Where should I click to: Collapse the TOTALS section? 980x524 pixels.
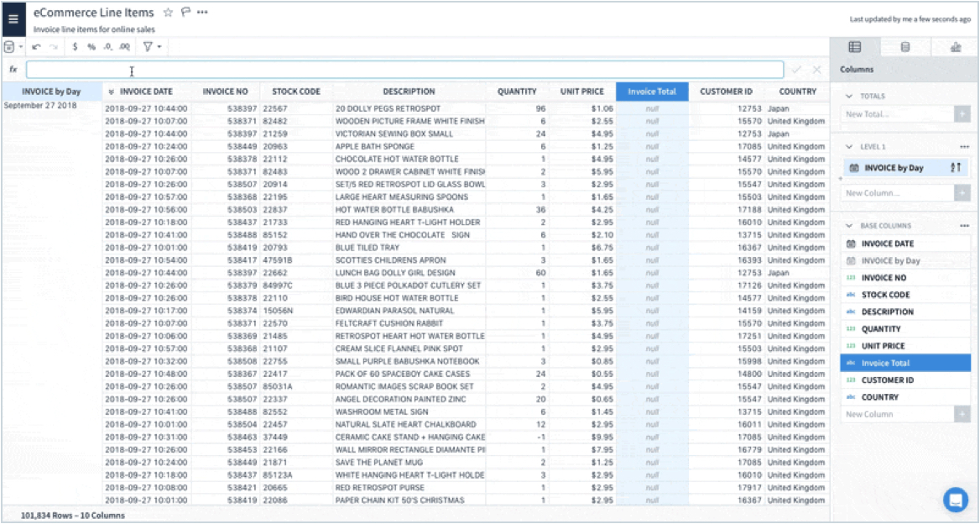(x=849, y=97)
